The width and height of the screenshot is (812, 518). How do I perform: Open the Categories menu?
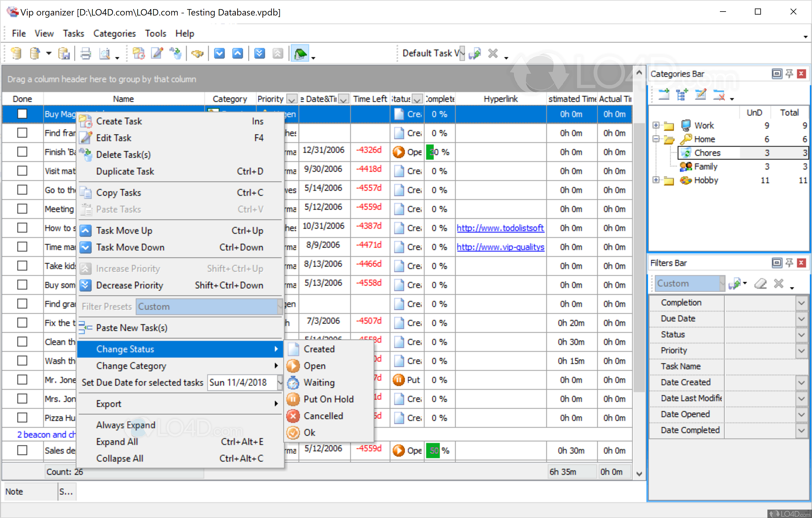[x=114, y=33]
